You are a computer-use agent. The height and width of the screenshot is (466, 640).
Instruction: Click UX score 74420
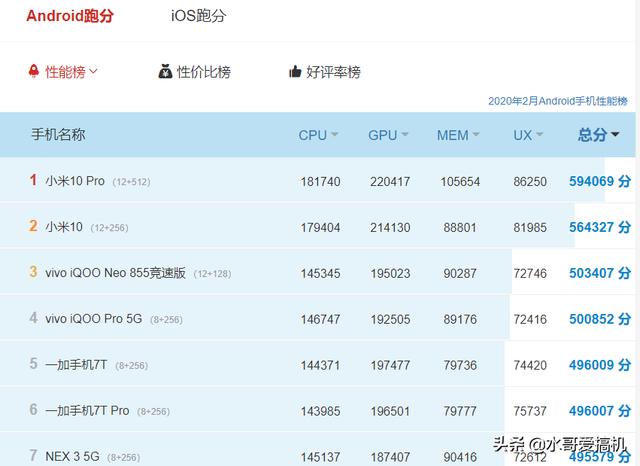pyautogui.click(x=530, y=365)
